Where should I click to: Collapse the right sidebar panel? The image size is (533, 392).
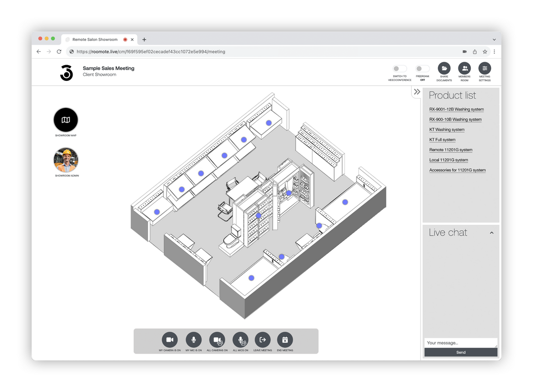pyautogui.click(x=416, y=92)
